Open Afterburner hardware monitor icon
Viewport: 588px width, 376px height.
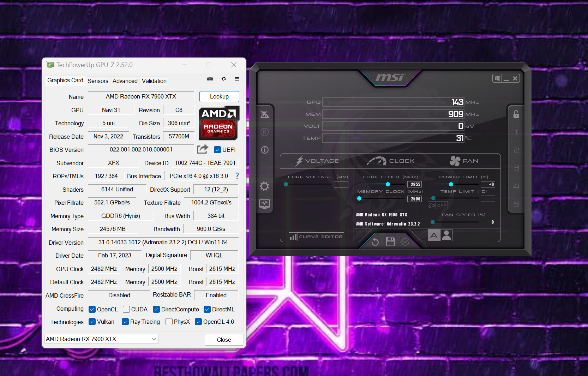(x=264, y=204)
